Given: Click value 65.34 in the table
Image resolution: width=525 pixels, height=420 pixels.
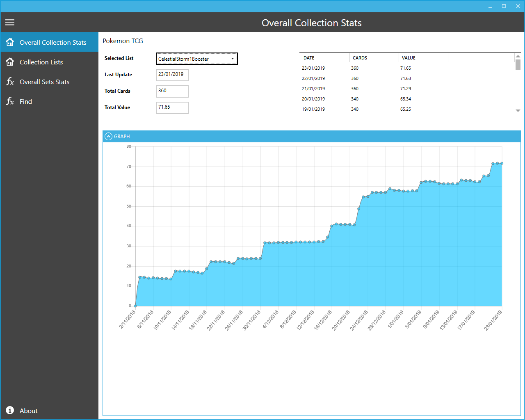Looking at the screenshot, I should point(406,99).
